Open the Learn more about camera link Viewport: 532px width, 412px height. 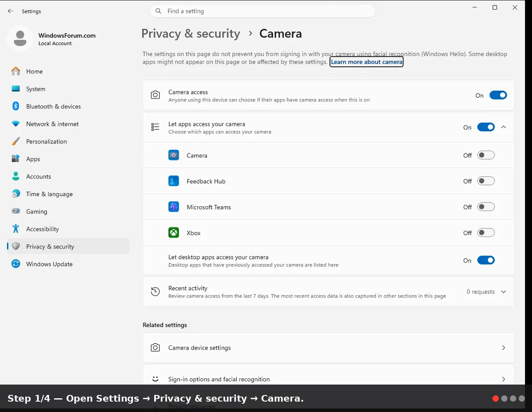pyautogui.click(x=367, y=62)
